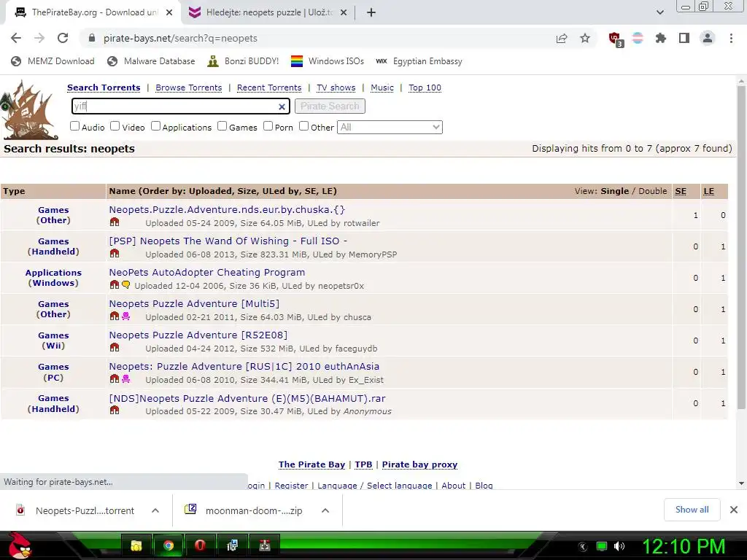
Task: Reload the page with the refresh icon
Action: coord(63,38)
